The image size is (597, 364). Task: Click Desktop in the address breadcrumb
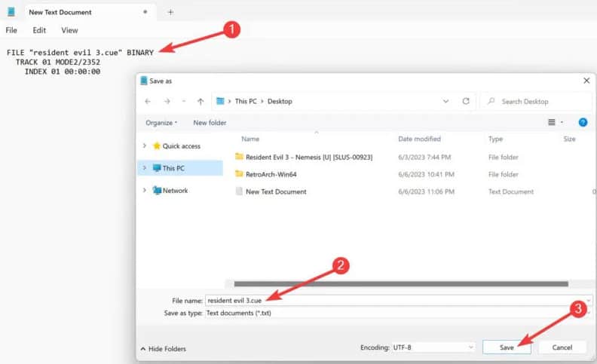280,101
